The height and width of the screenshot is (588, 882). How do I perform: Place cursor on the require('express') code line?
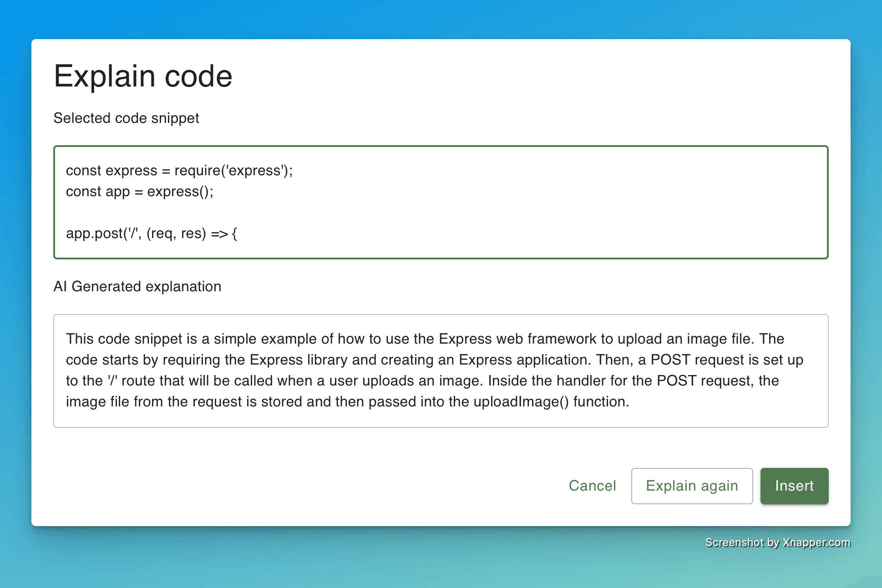(179, 170)
